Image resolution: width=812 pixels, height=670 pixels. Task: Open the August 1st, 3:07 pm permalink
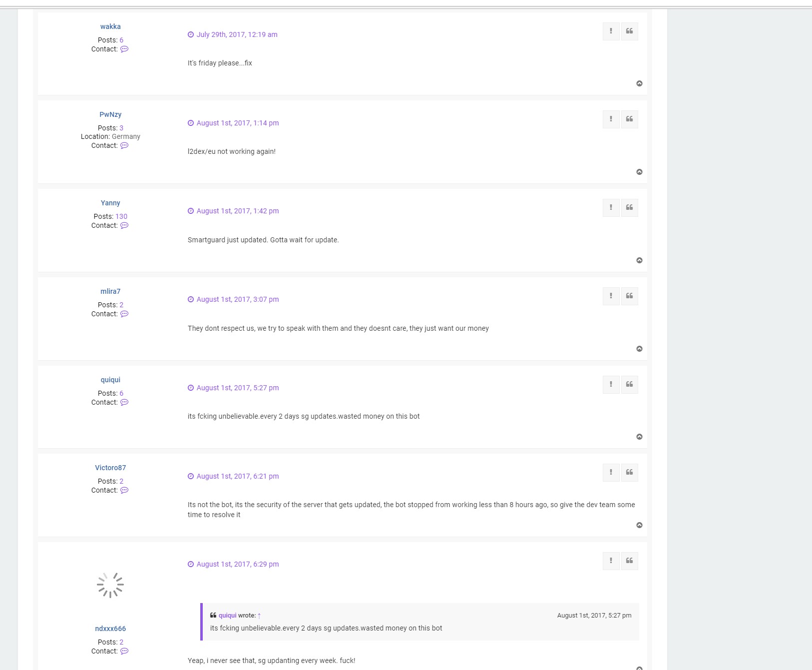pyautogui.click(x=237, y=299)
